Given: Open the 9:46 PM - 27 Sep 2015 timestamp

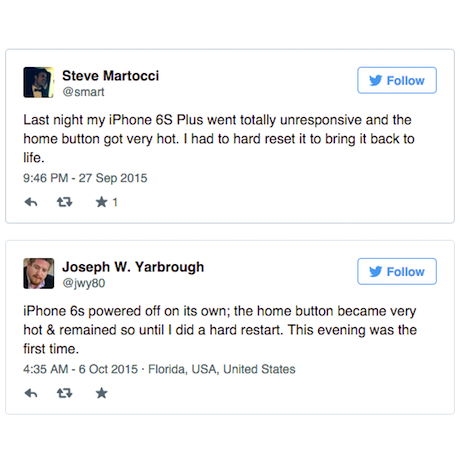Looking at the screenshot, I should click(x=85, y=178).
